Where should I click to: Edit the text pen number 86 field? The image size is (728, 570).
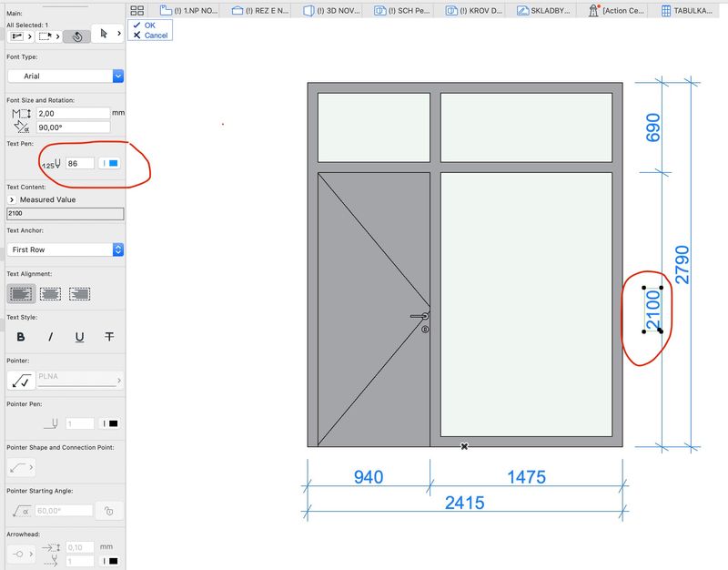[x=80, y=163]
